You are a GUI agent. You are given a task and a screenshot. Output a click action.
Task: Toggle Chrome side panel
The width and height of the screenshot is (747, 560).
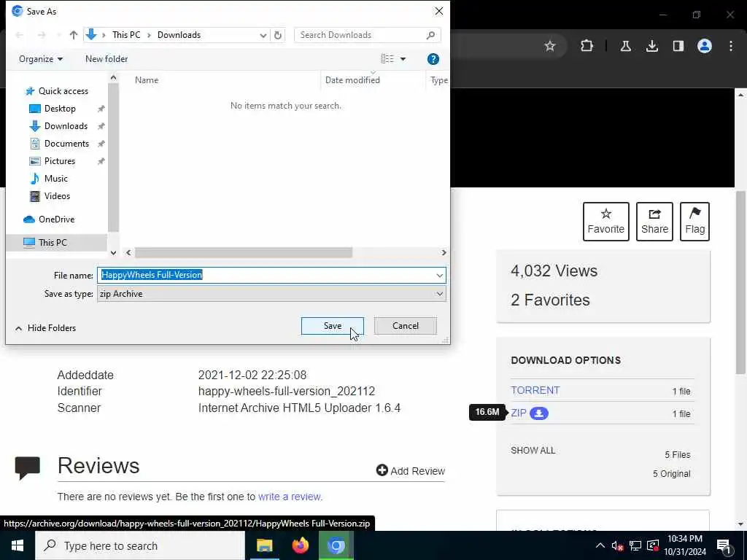point(678,46)
